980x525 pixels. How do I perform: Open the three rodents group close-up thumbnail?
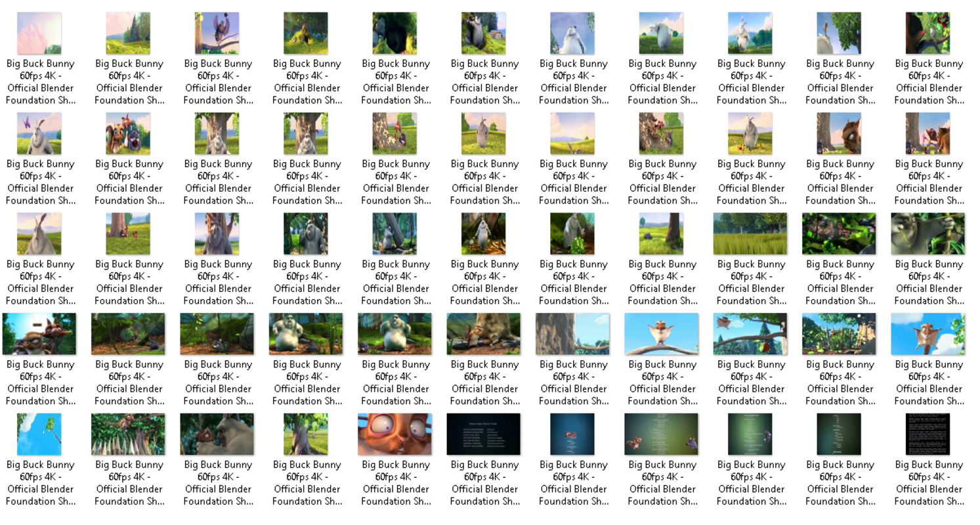click(128, 134)
